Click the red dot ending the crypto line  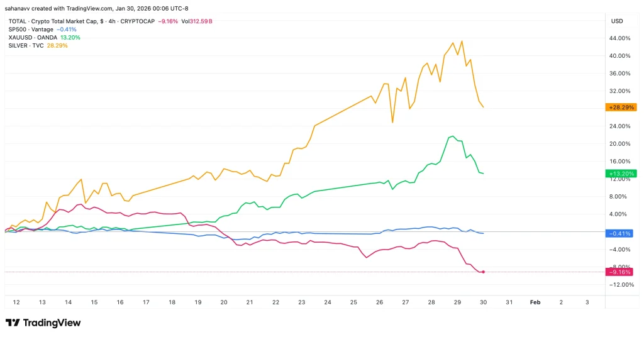484,272
